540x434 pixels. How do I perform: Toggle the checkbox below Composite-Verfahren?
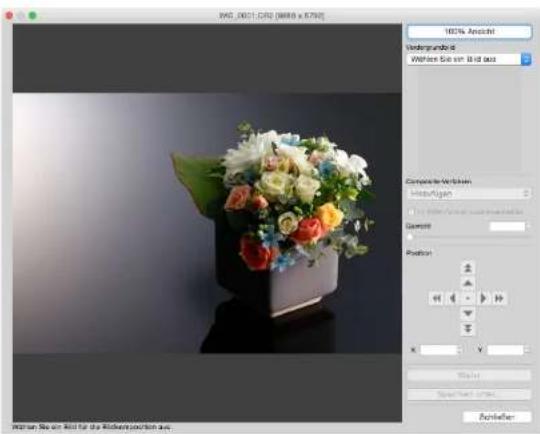411,212
